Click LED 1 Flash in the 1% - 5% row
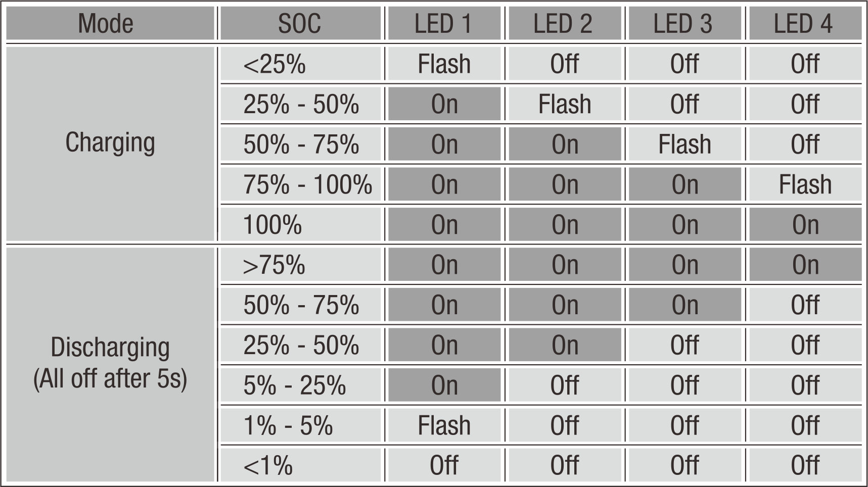The image size is (868, 487). coord(444,425)
